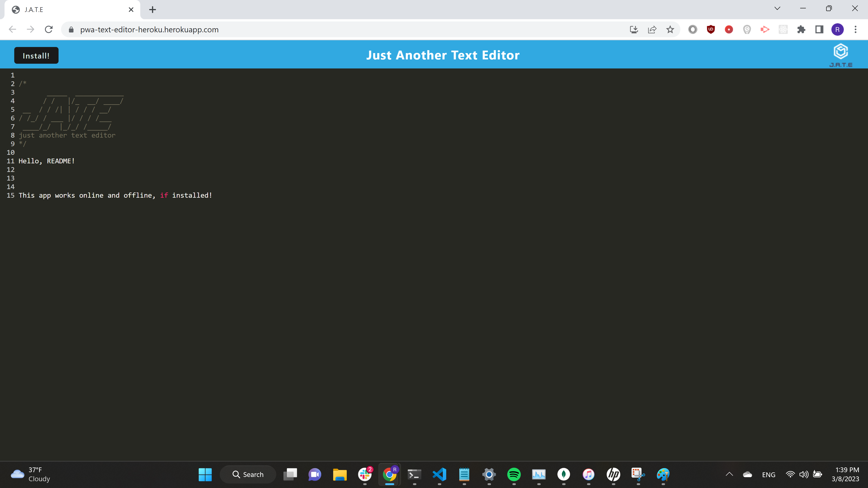Click the Install! button

[x=36, y=55]
